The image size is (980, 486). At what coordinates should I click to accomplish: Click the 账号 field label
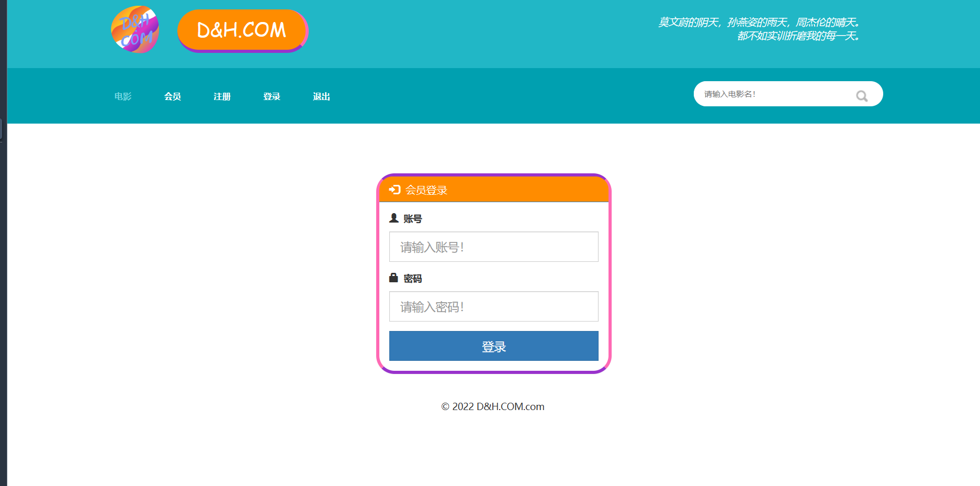[413, 219]
